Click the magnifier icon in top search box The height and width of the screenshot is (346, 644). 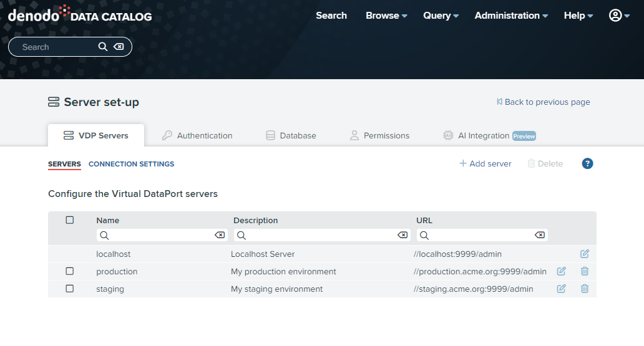pyautogui.click(x=103, y=47)
